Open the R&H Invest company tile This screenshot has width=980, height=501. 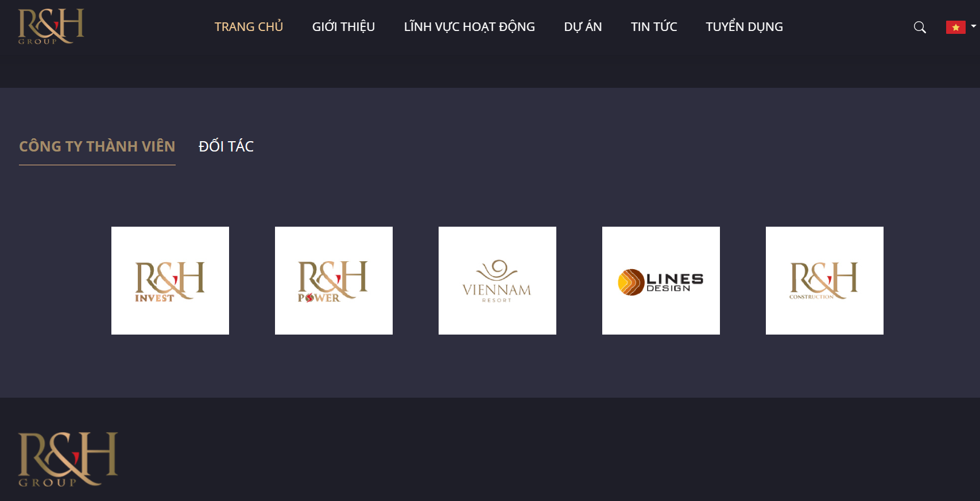pos(170,281)
